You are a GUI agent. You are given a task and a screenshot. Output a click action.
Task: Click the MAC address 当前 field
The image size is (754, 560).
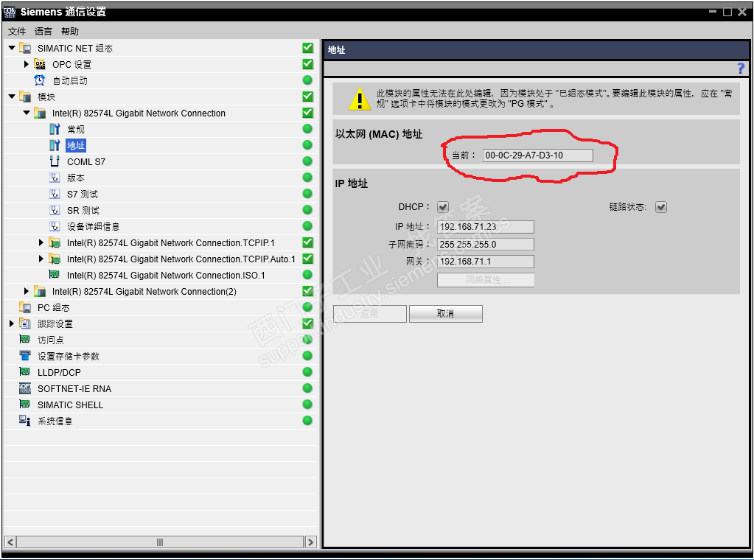coord(537,155)
